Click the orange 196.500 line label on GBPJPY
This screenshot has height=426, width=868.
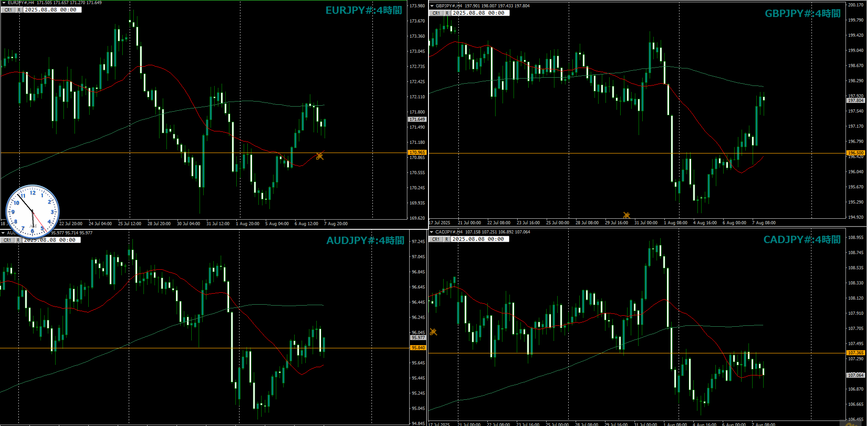click(856, 153)
